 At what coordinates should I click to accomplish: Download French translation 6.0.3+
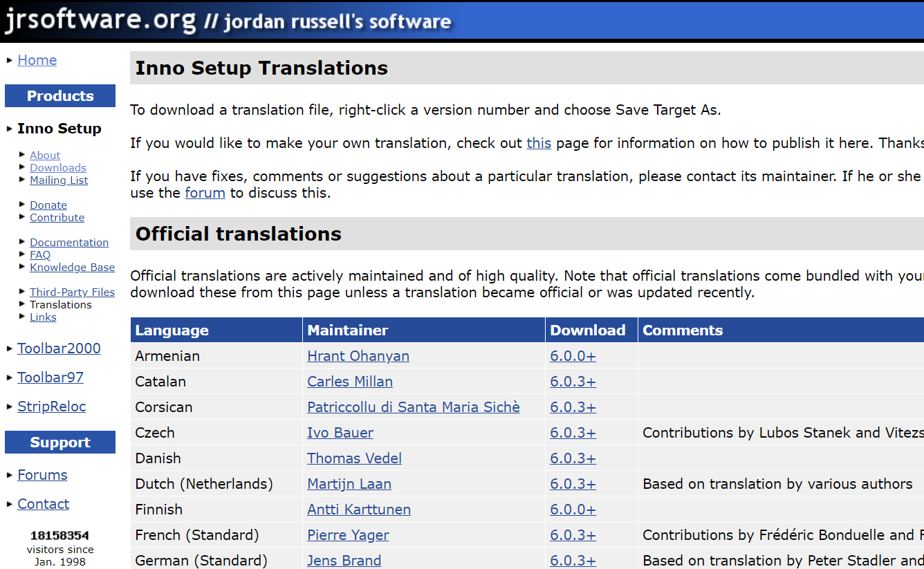pos(573,535)
